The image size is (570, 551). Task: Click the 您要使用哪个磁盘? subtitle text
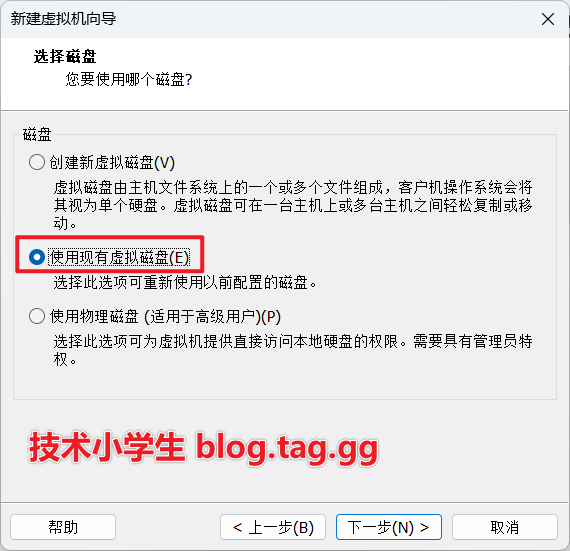click(x=129, y=79)
